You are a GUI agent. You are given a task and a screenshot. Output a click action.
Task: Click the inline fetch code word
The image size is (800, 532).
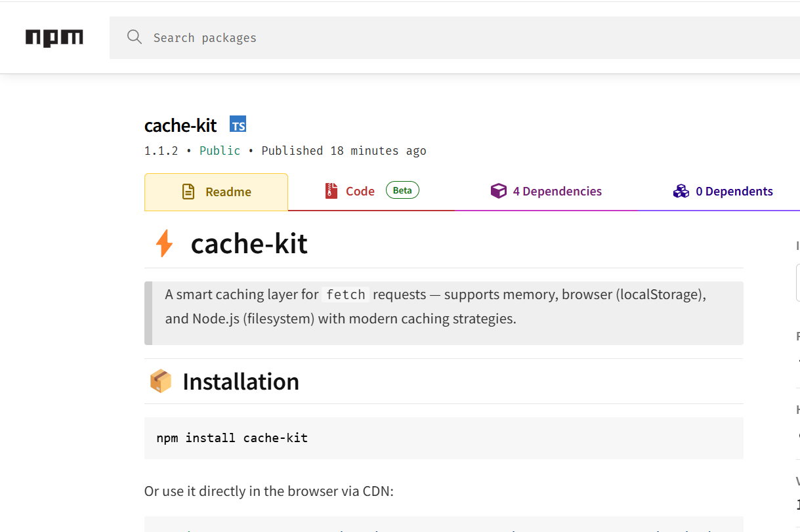346,295
